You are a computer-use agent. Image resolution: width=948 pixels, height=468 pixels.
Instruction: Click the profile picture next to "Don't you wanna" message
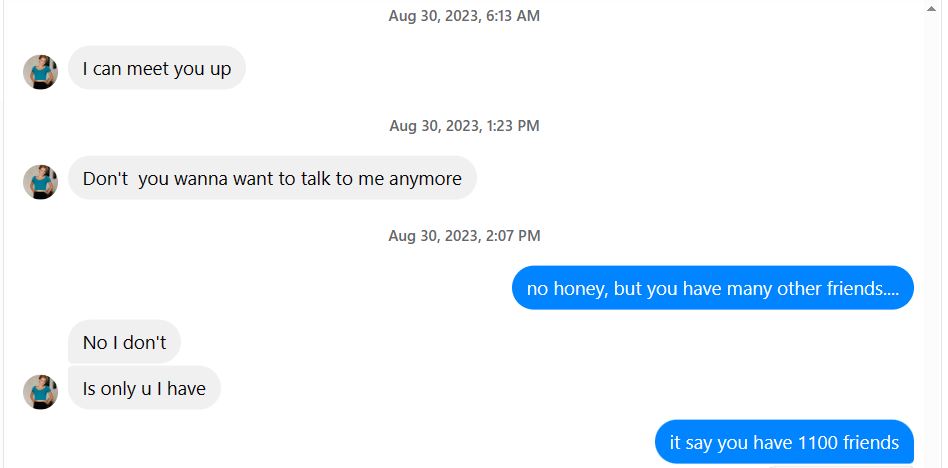point(41,182)
